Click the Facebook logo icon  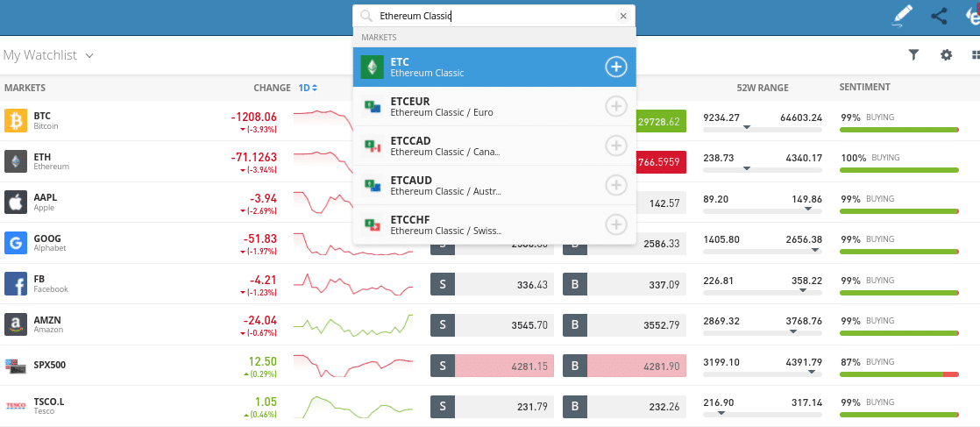point(16,283)
